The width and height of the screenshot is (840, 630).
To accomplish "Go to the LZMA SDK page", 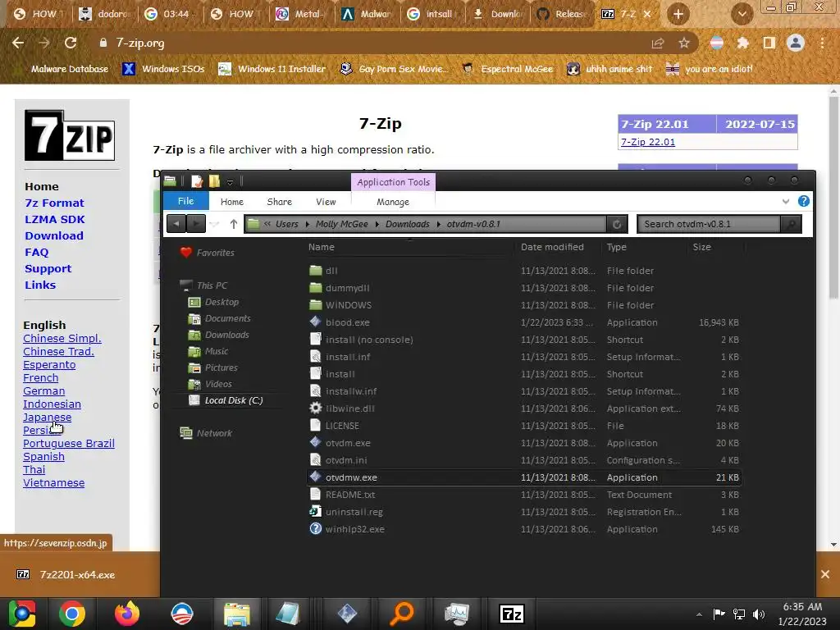I will 55,219.
